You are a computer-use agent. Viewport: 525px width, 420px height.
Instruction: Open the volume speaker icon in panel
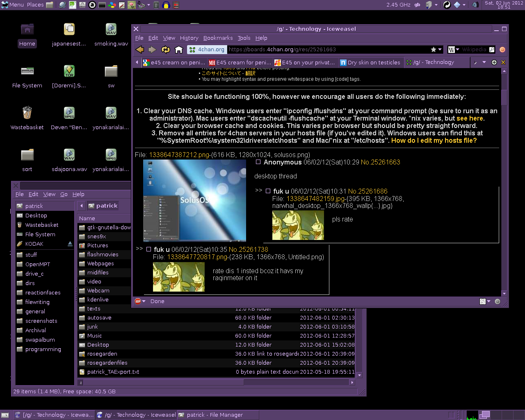[x=475, y=5]
